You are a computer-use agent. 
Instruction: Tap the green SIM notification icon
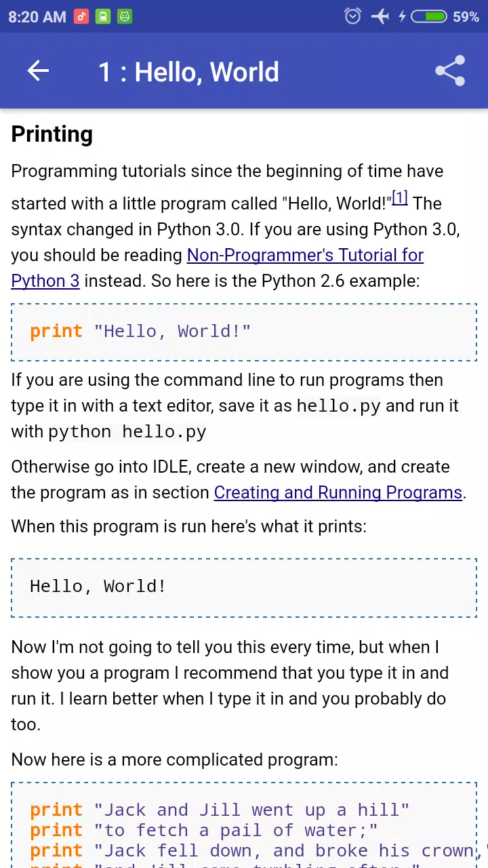[x=103, y=16]
